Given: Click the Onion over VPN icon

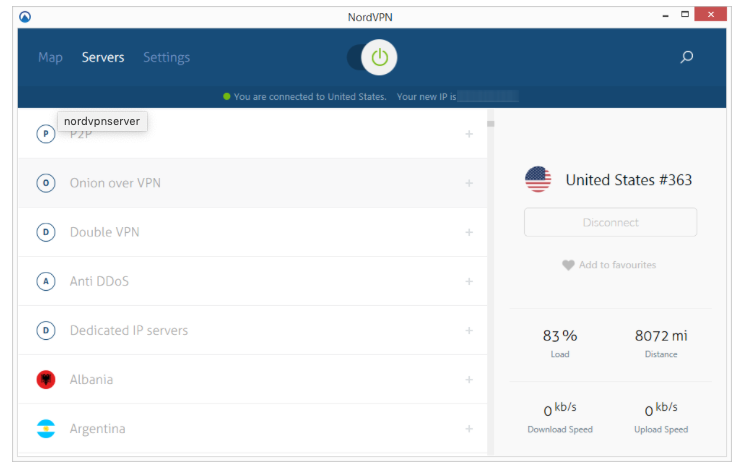Looking at the screenshot, I should [x=45, y=183].
